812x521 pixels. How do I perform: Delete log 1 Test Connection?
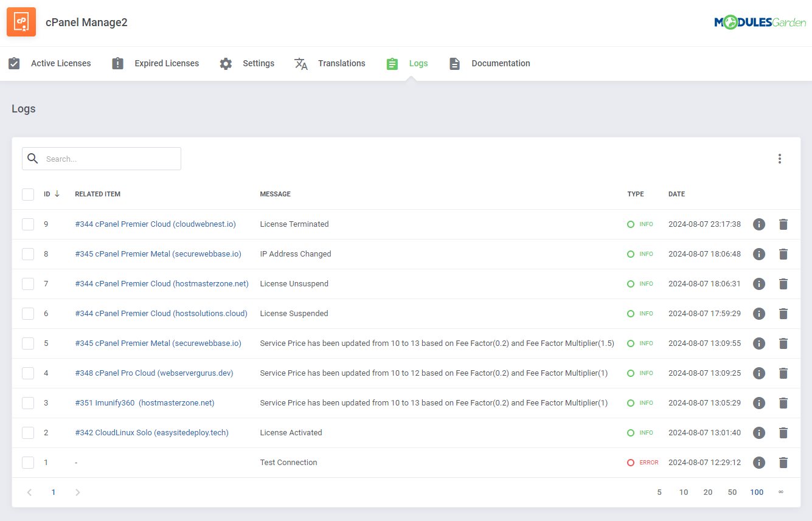tap(783, 463)
